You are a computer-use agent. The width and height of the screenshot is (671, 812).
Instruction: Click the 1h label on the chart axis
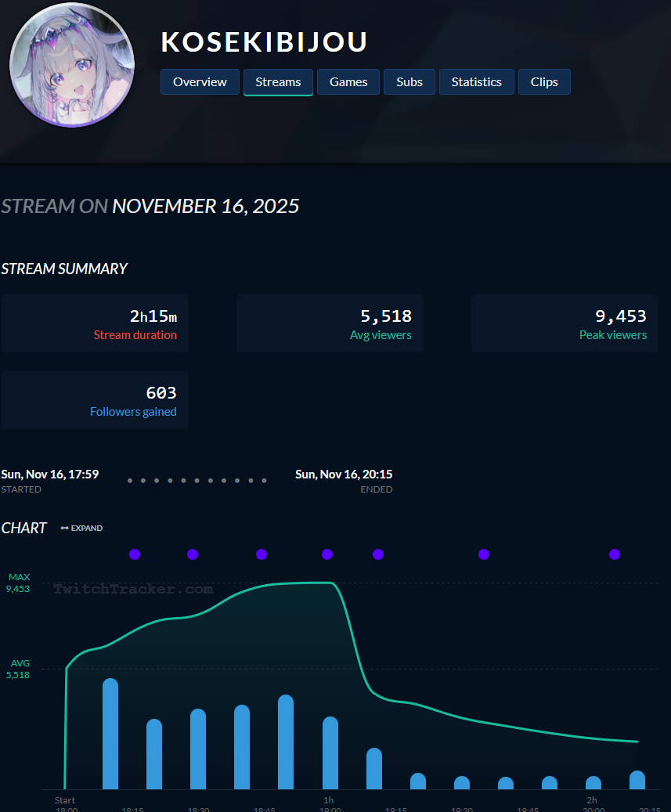(328, 800)
